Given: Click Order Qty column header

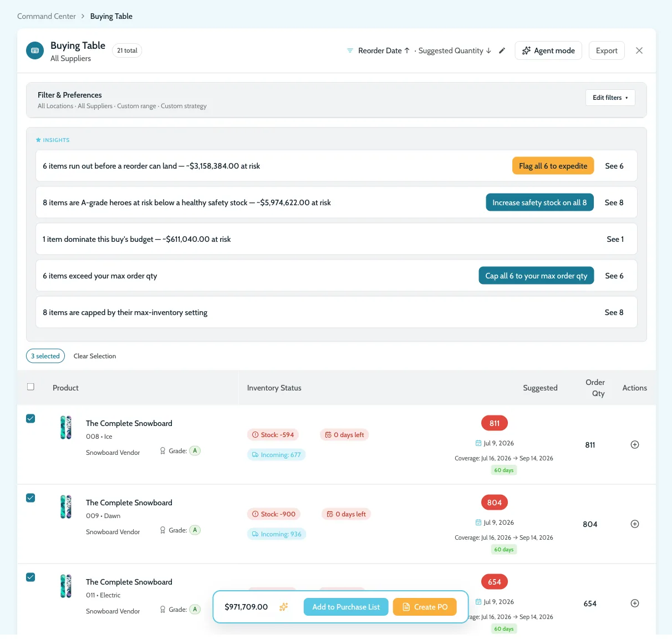Looking at the screenshot, I should 595,388.
